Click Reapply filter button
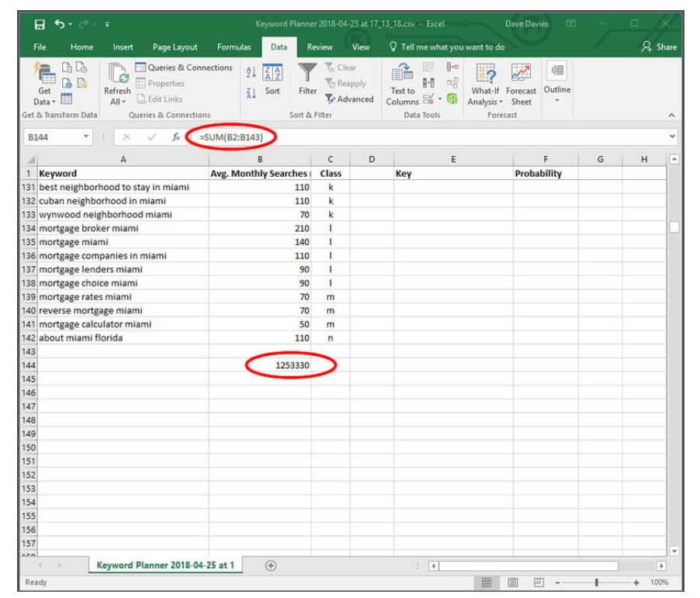Viewport: 700px width, 598px height. click(x=345, y=84)
